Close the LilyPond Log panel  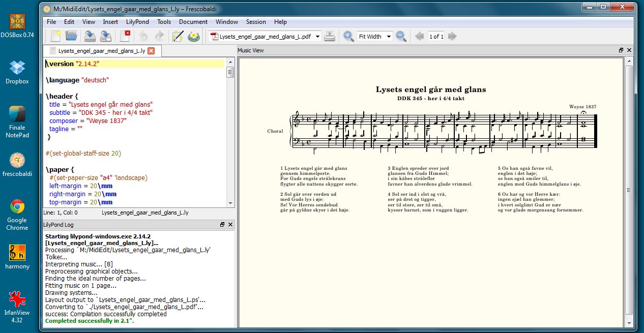[x=230, y=224]
